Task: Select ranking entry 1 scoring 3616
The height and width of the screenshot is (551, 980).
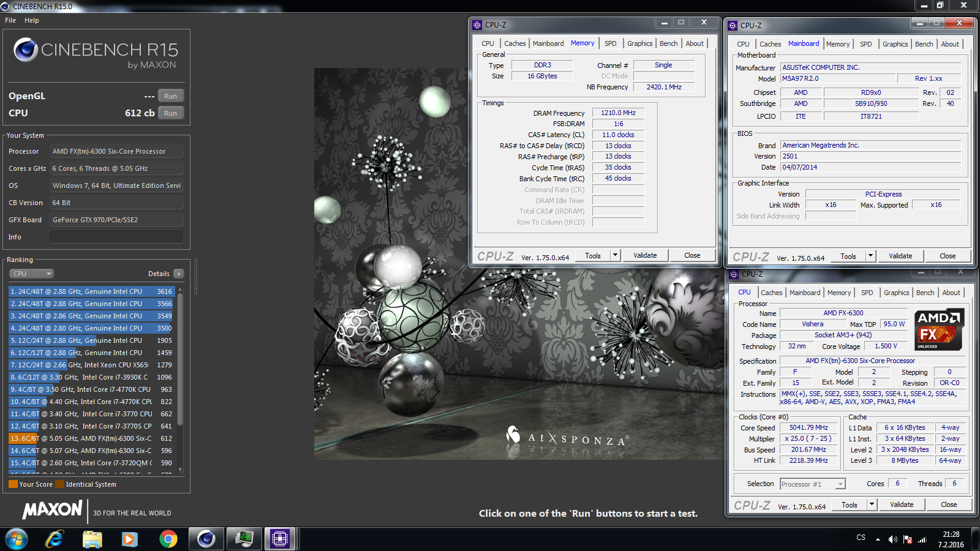Action: 92,291
